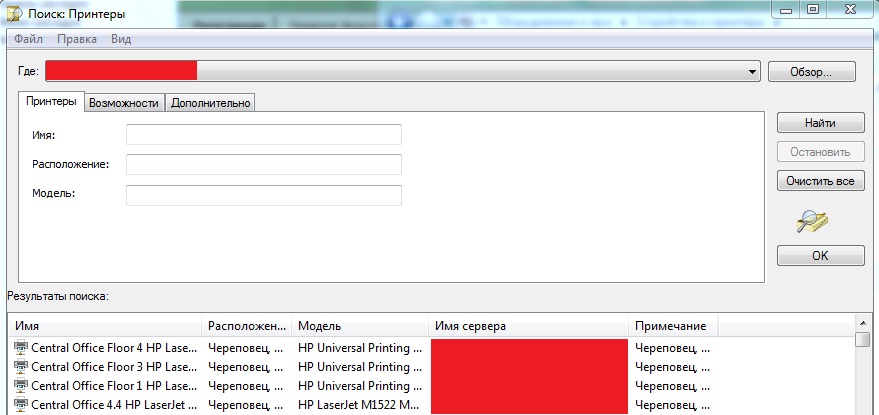The image size is (879, 415).
Task: Click Череповец location cell for Floor 3
Action: 246,367
